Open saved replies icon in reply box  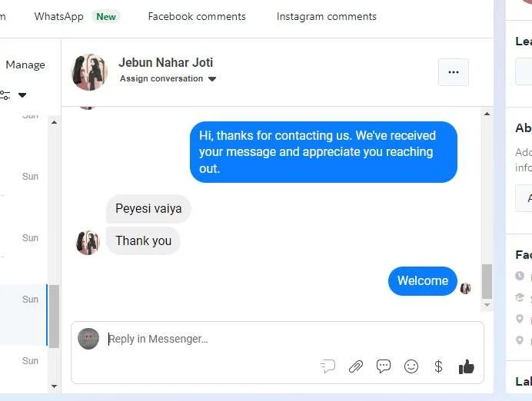(328, 366)
